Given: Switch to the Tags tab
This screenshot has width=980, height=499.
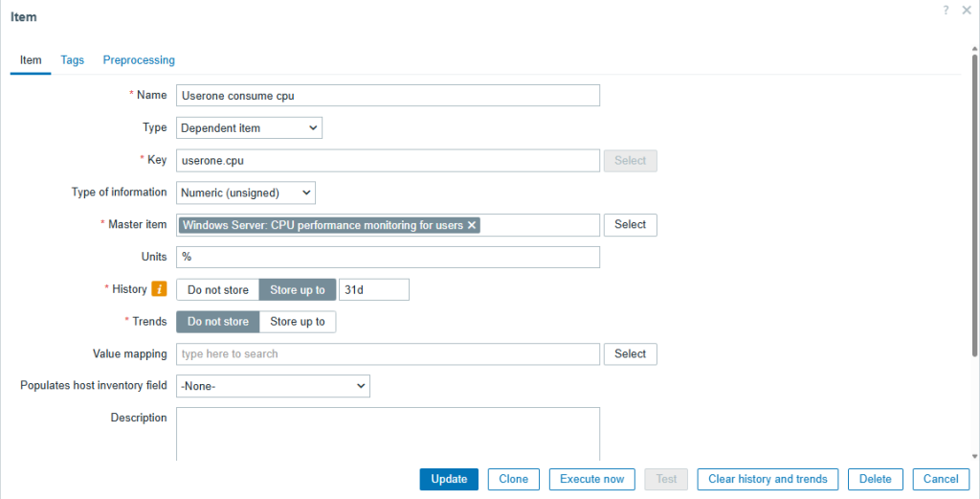Looking at the screenshot, I should 73,60.
